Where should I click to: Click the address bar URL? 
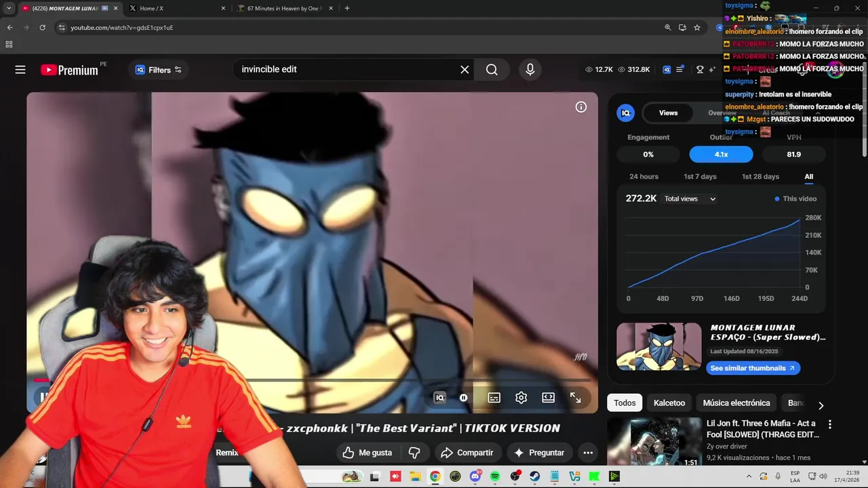[x=122, y=28]
